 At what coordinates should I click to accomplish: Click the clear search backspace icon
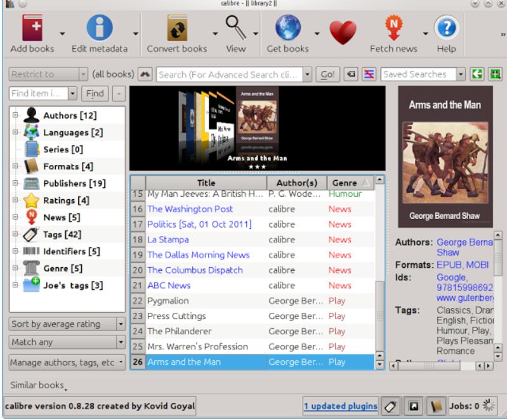(351, 74)
